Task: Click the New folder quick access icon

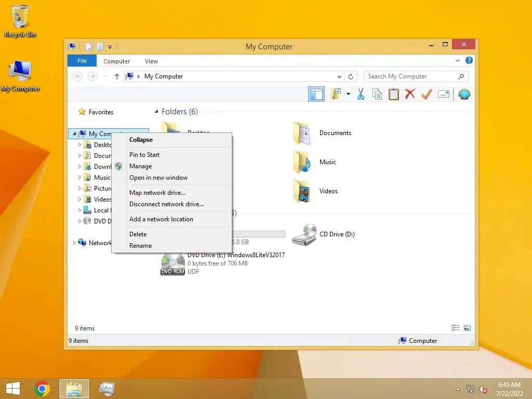Action: pos(99,46)
